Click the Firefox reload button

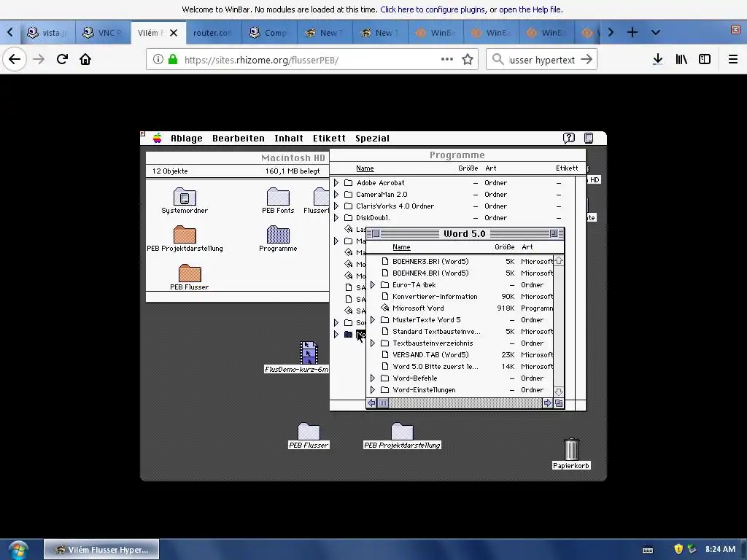click(x=62, y=59)
